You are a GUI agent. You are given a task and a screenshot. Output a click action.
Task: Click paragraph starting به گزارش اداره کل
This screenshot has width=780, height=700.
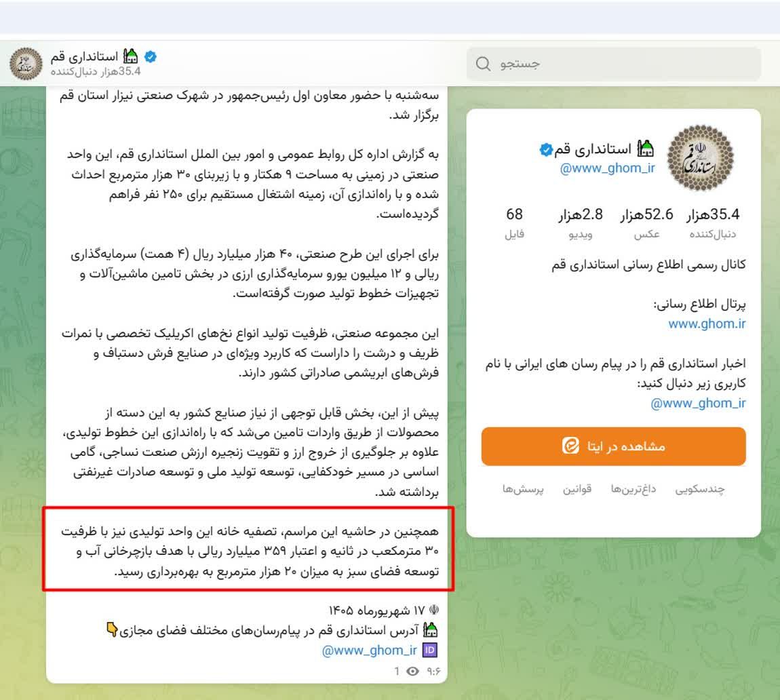pos(253,184)
